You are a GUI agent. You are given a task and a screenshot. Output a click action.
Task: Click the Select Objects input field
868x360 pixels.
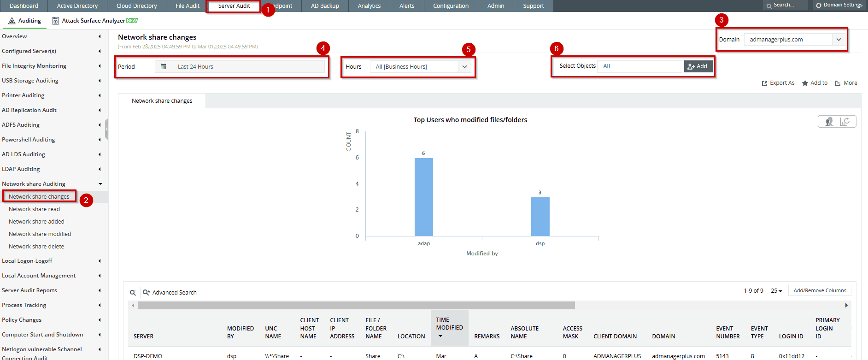click(x=639, y=66)
